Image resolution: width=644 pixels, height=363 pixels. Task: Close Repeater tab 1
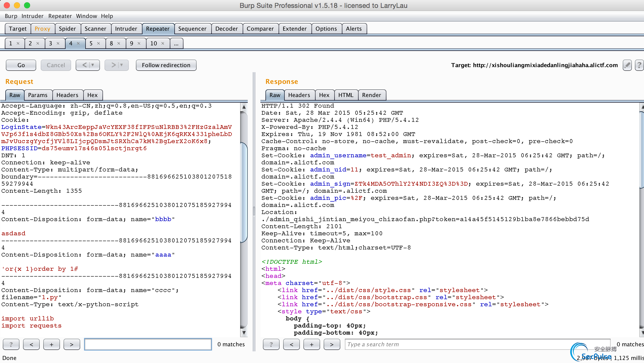click(18, 43)
